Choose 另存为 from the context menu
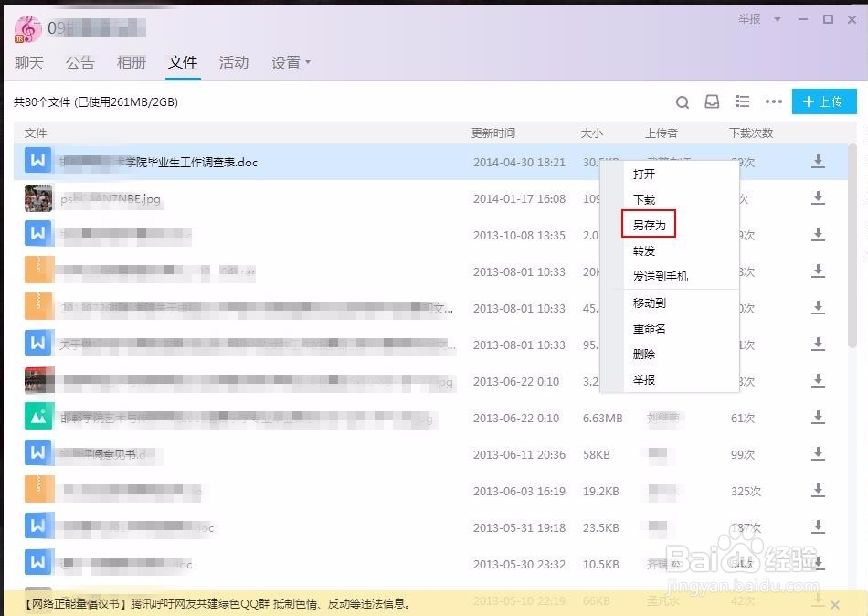Image resolution: width=868 pixels, height=616 pixels. click(x=643, y=224)
